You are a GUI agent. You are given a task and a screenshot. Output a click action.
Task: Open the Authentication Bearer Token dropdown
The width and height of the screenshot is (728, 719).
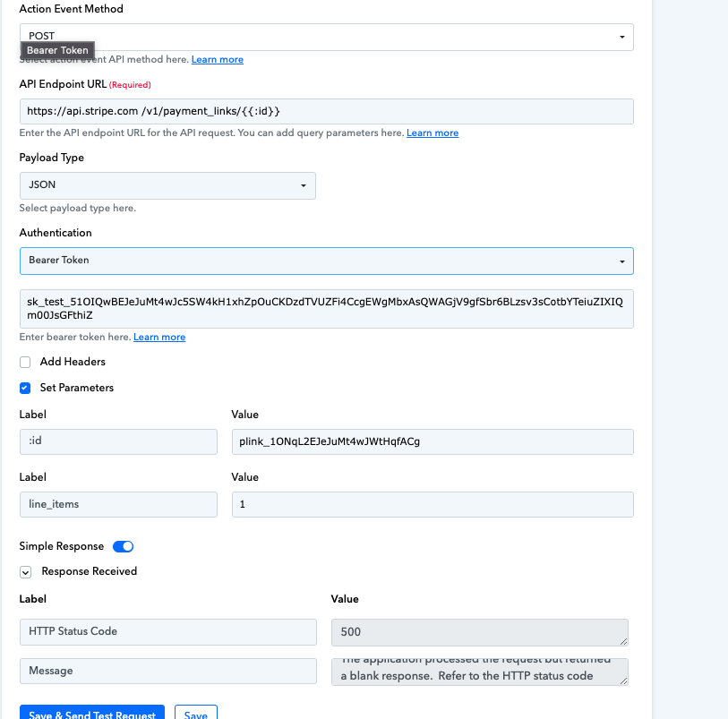click(327, 261)
